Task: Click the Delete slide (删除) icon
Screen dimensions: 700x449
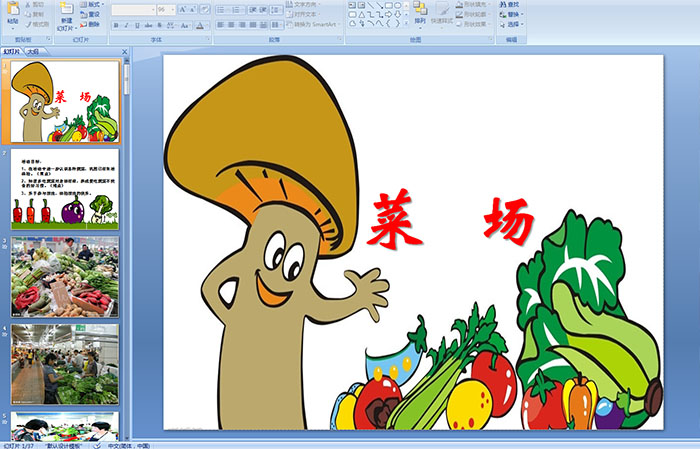Action: pos(93,26)
